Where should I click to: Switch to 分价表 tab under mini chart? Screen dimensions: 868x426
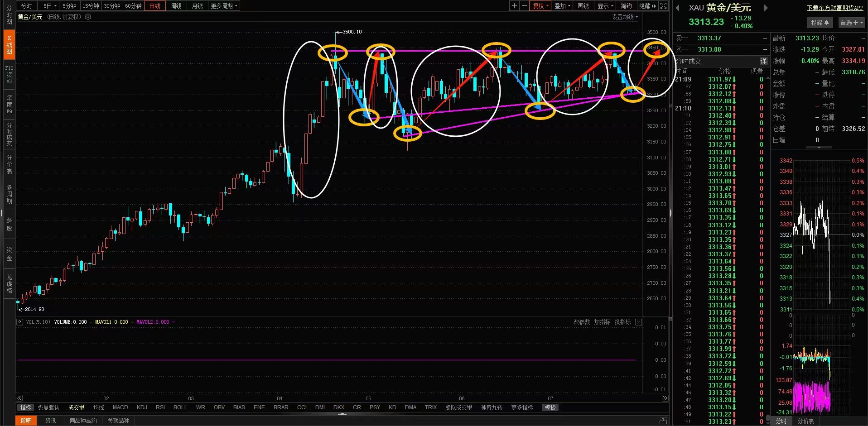pos(806,421)
